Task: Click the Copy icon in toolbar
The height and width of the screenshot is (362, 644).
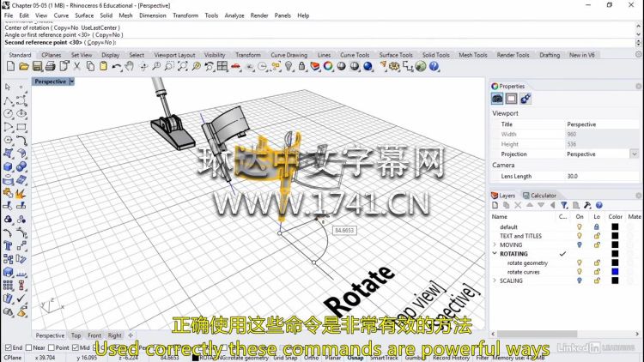Action: tap(90, 66)
